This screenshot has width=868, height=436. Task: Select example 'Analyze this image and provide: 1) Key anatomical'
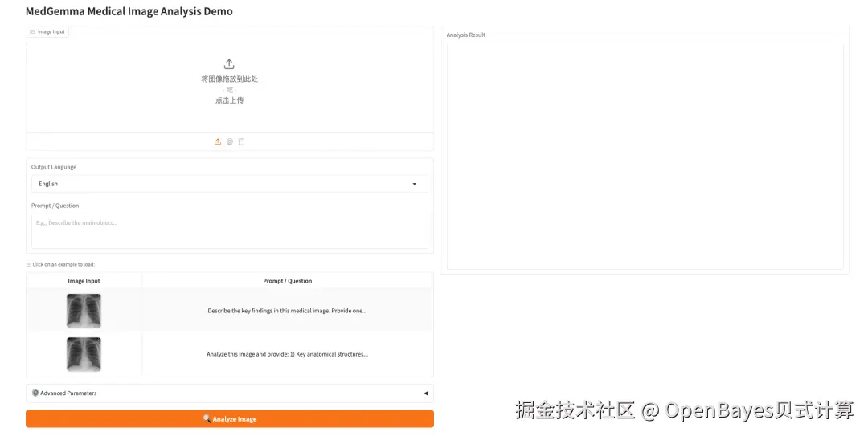point(287,354)
